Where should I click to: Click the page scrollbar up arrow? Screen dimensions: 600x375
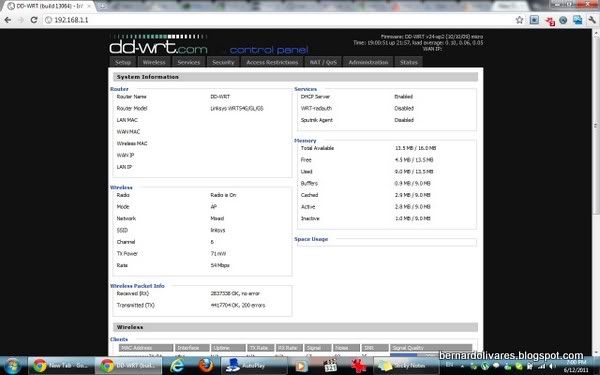[596, 34]
